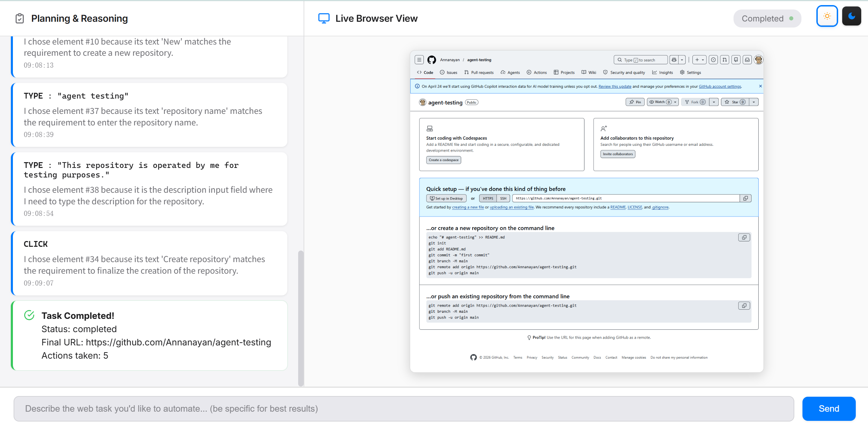Open the 'Review this update' link

(x=615, y=86)
